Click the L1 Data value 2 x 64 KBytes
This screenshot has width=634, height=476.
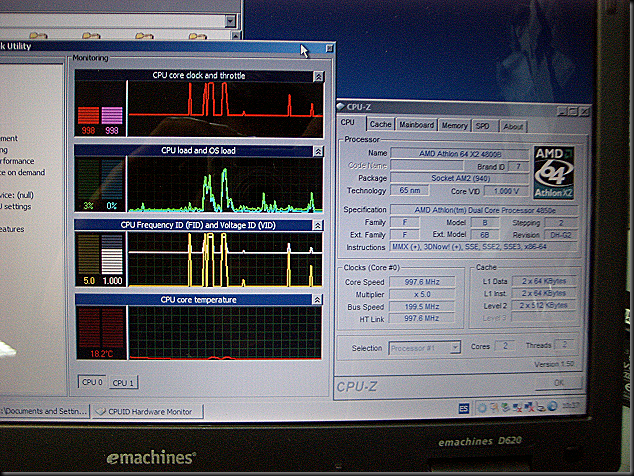544,281
